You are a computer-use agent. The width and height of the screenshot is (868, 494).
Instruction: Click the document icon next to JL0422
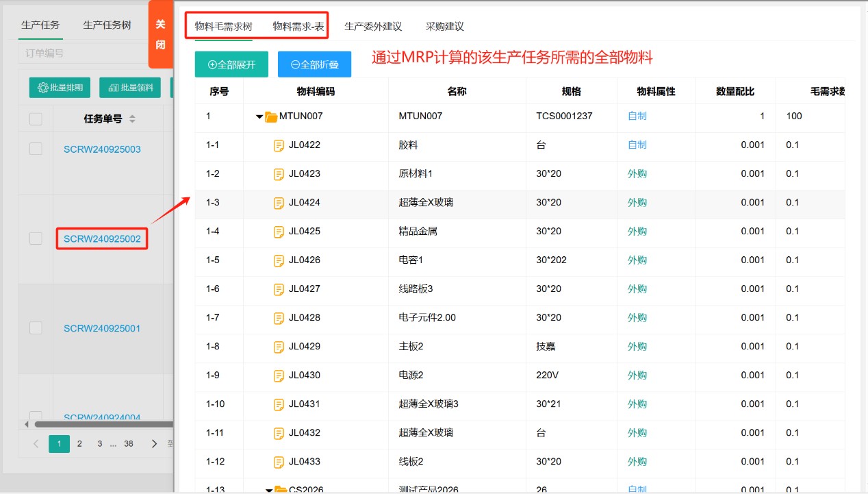[279, 145]
